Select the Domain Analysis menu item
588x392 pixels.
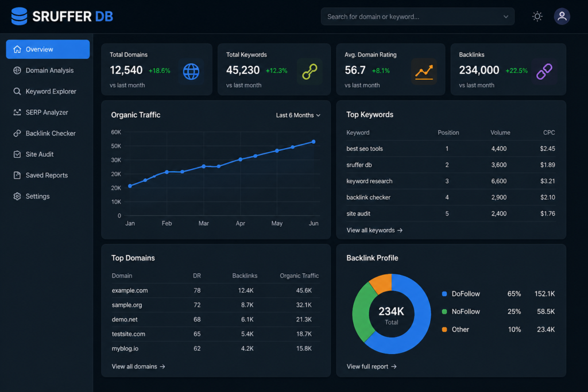(48, 70)
